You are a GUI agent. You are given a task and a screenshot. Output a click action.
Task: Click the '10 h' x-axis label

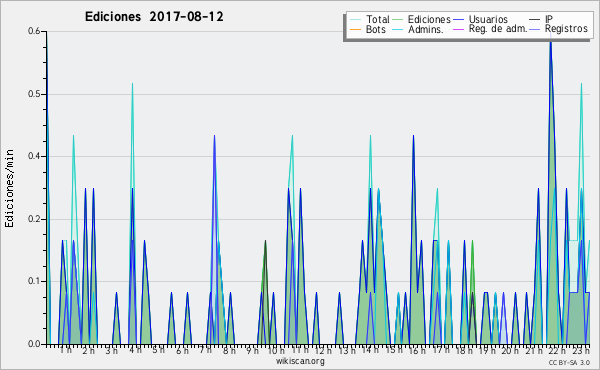276,351
